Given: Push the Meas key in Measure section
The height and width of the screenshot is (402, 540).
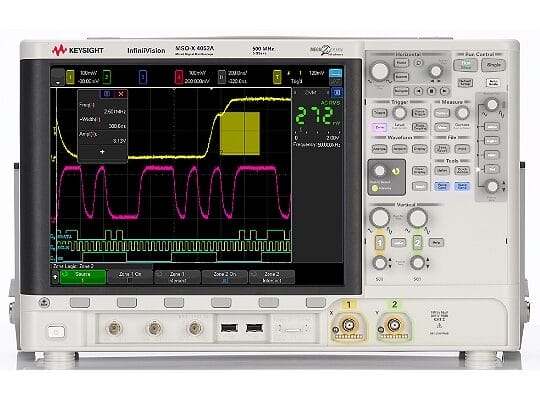Looking at the screenshot, I should [442, 113].
